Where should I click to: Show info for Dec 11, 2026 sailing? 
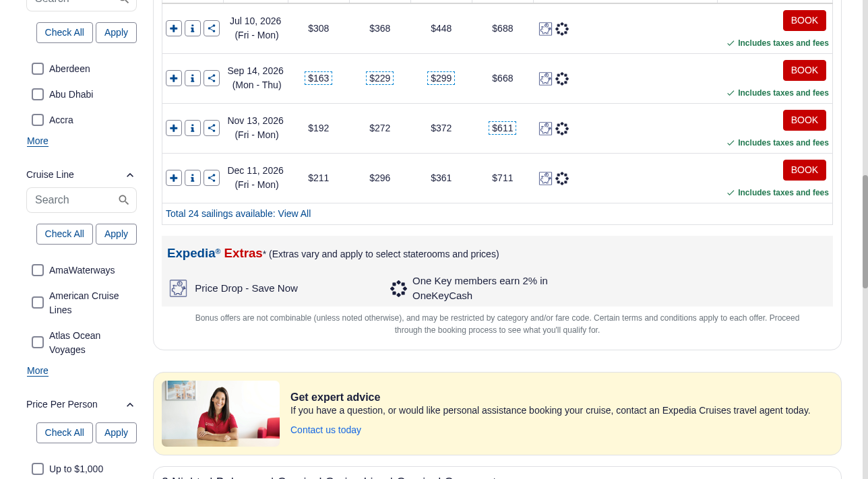click(193, 178)
